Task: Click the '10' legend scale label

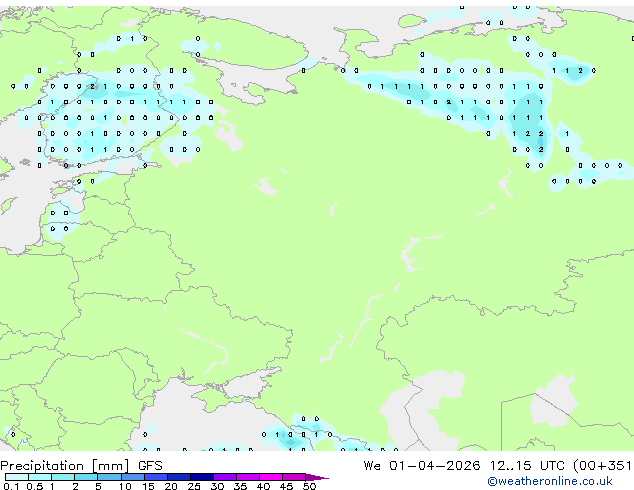Action: click(125, 486)
